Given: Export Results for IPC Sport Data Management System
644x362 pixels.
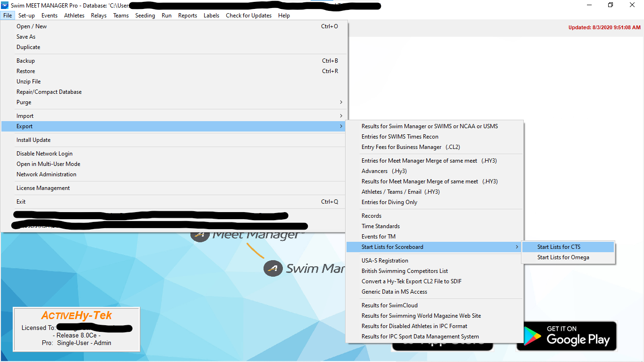Looking at the screenshot, I should [x=435, y=337].
